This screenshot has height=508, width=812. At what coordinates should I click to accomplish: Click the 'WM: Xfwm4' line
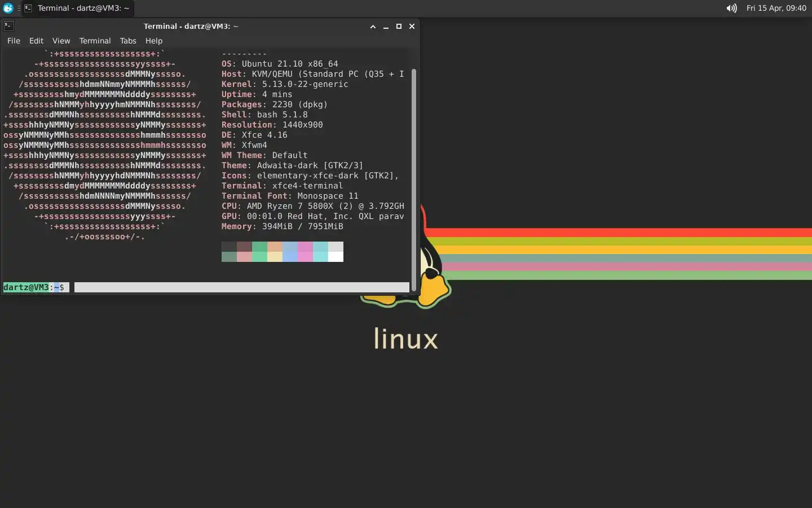(244, 145)
